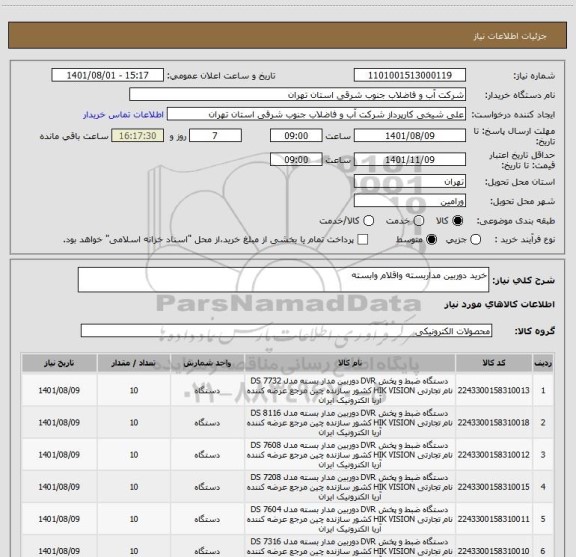This screenshot has width=576, height=557.
Task: Click the DS 7608 DVR product name
Action: (349, 455)
